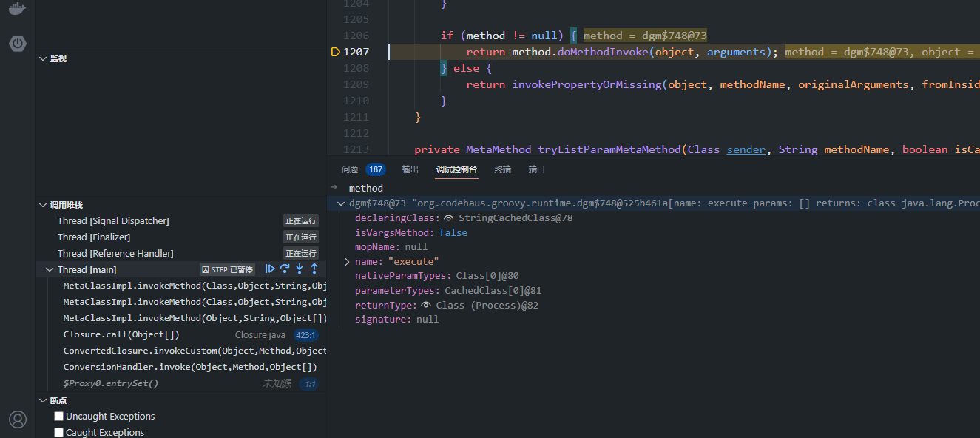Expand the name "execute" property
The height and width of the screenshot is (438, 980).
[346, 262]
